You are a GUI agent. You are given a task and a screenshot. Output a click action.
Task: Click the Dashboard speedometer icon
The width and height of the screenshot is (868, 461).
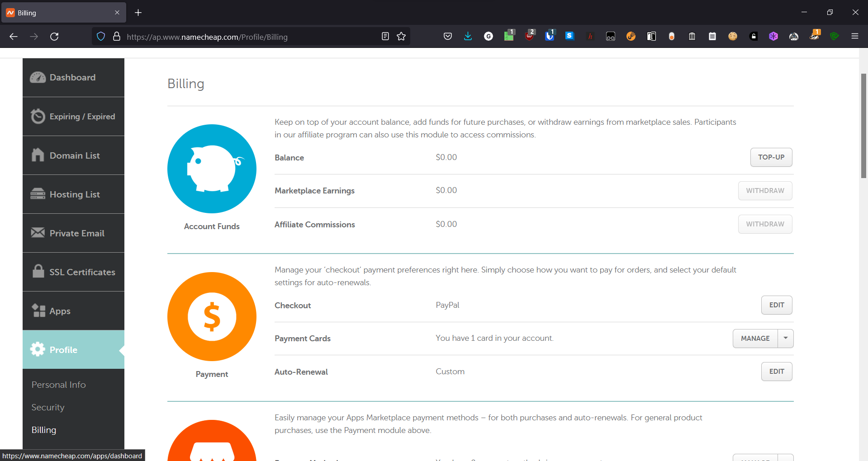click(38, 77)
